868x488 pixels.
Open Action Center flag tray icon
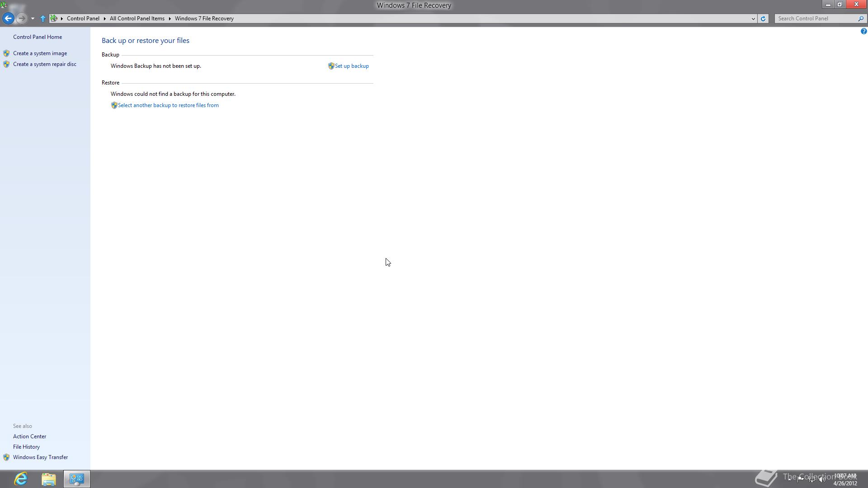[x=801, y=479]
